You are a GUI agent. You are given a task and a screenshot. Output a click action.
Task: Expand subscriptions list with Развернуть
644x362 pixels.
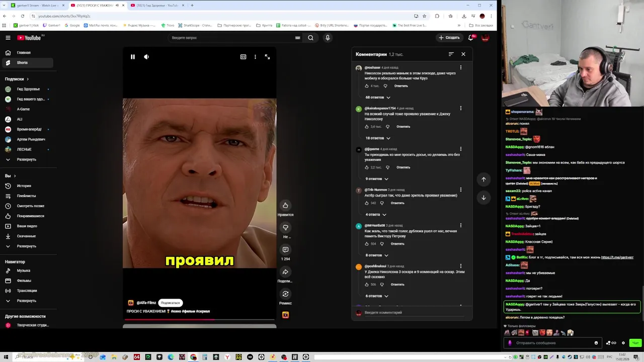point(28,159)
